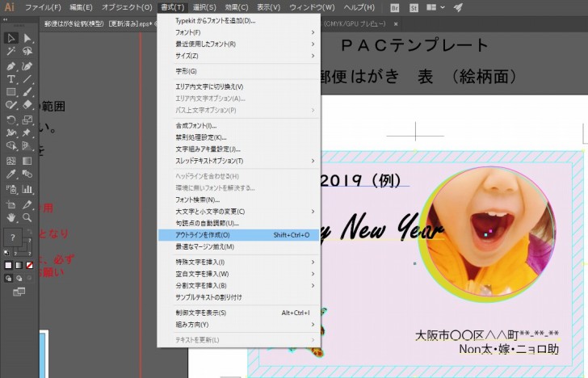588x378 pixels.
Task: Select the Line Segment tool
Action: (x=27, y=79)
